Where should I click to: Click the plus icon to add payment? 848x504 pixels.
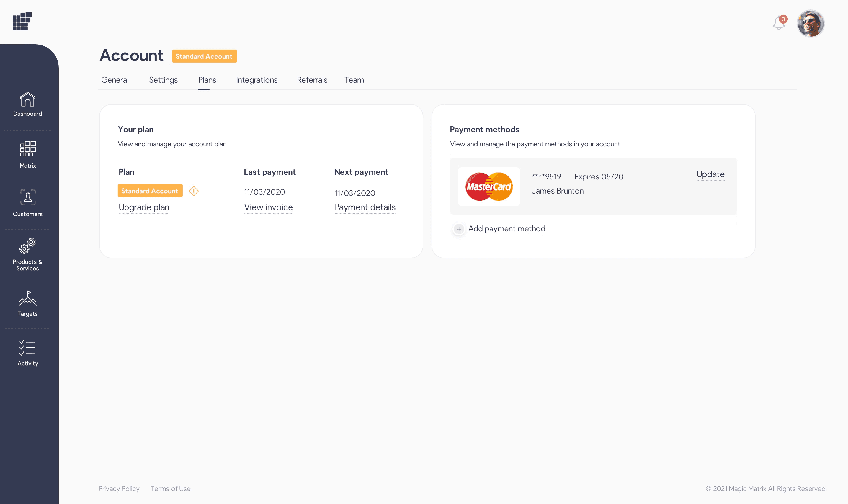459,229
